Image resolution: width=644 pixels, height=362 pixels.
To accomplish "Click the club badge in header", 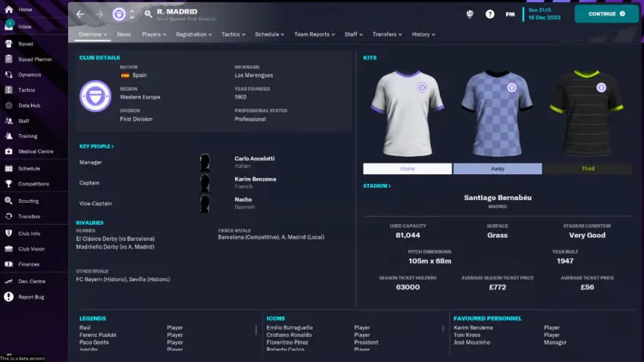I will point(119,14).
